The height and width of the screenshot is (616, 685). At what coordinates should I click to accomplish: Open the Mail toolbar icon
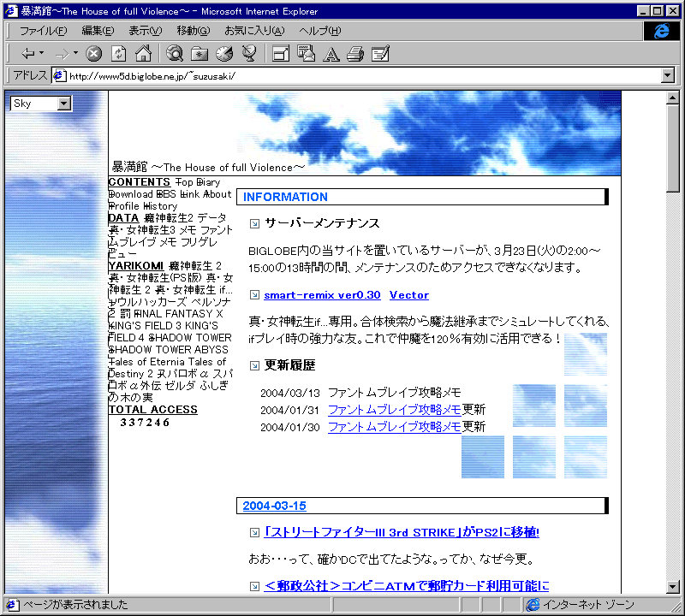(306, 53)
